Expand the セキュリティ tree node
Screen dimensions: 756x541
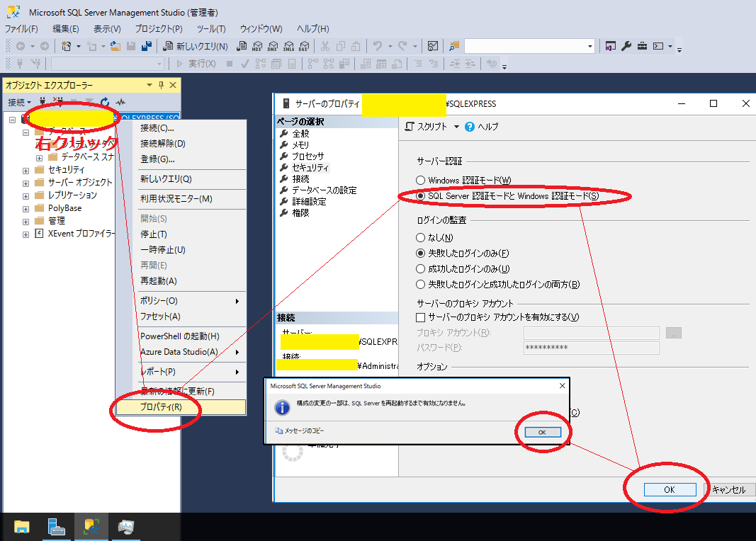[x=26, y=170]
